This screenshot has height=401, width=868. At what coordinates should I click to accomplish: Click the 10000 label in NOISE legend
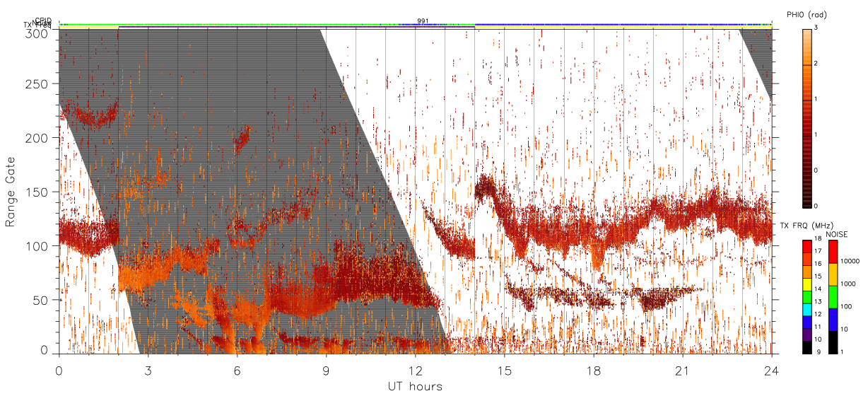851,261
